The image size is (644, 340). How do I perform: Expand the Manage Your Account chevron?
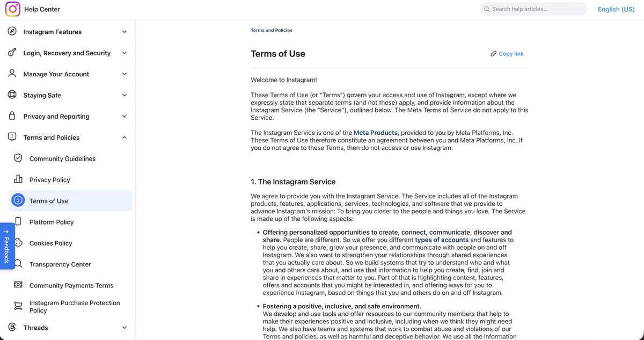click(x=125, y=74)
